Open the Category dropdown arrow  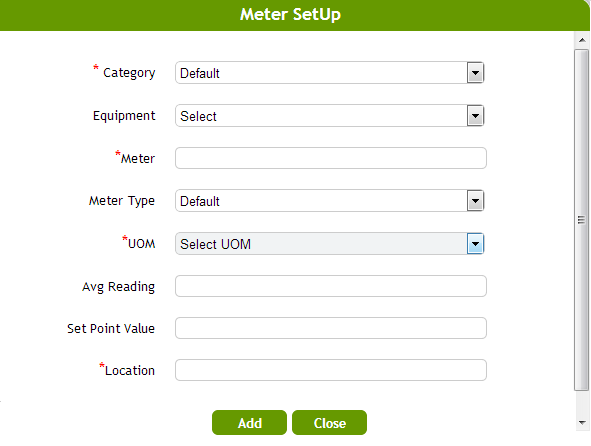[x=475, y=73]
